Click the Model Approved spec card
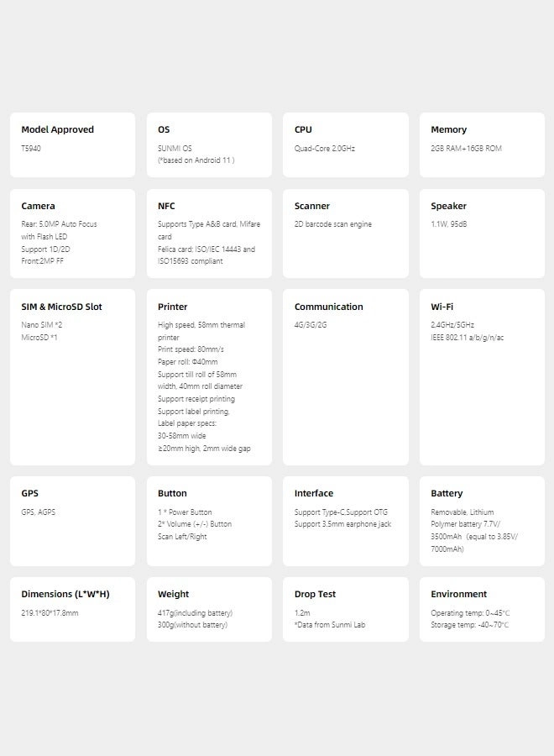This screenshot has height=756, width=554. [x=72, y=144]
